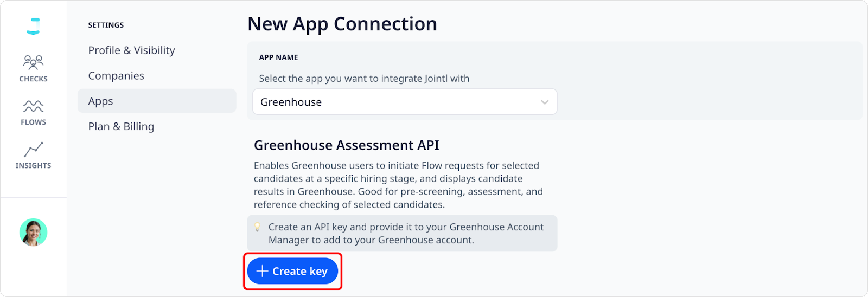The height and width of the screenshot is (297, 868).
Task: Click the INSIGHTS label in sidebar
Action: pos(33,165)
